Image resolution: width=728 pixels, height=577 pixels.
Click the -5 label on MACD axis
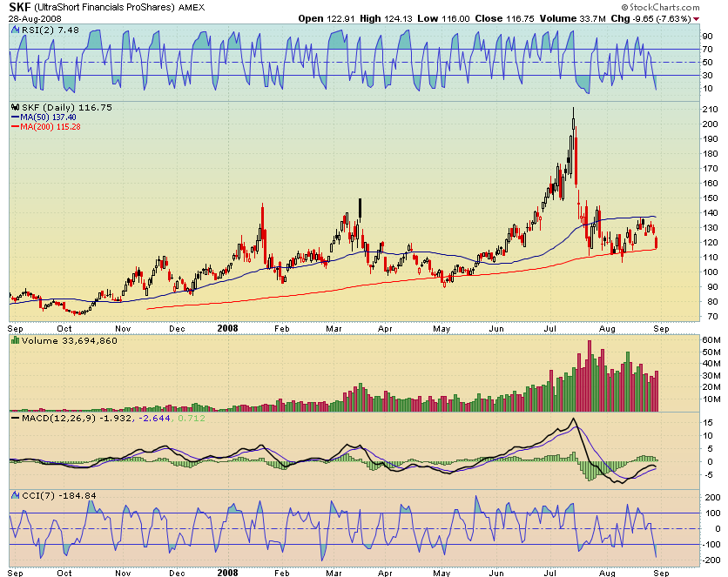(x=708, y=474)
